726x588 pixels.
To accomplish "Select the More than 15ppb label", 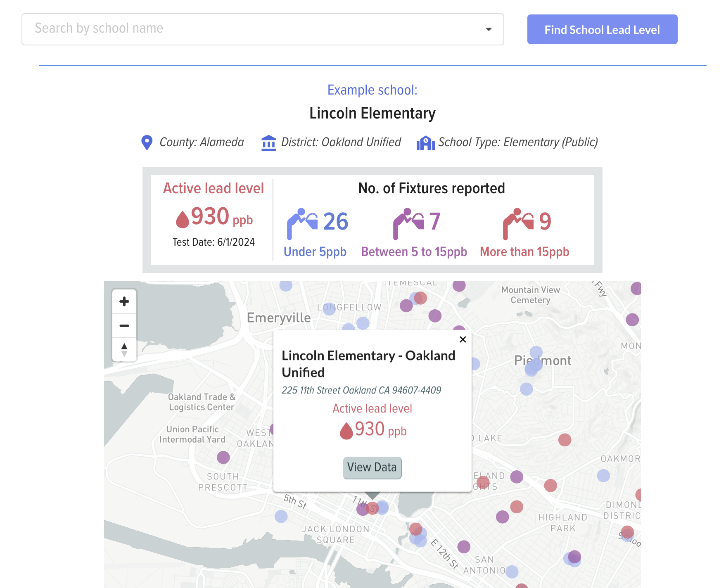I will (524, 251).
